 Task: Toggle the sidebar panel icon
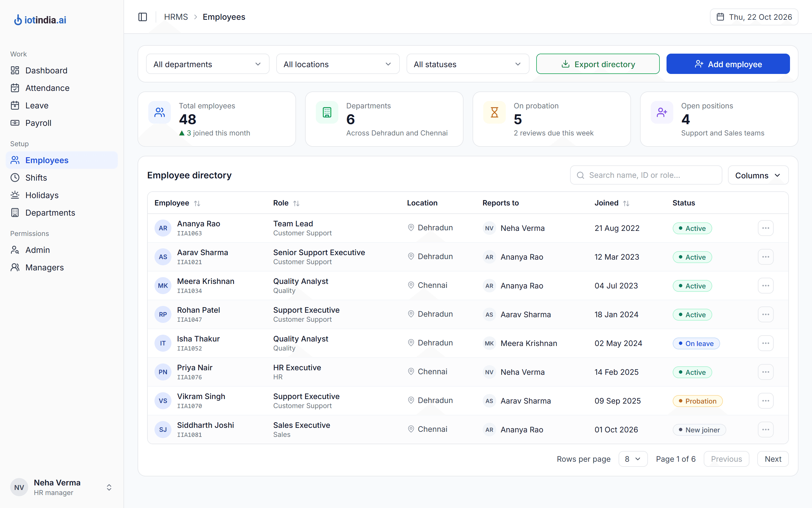(143, 17)
